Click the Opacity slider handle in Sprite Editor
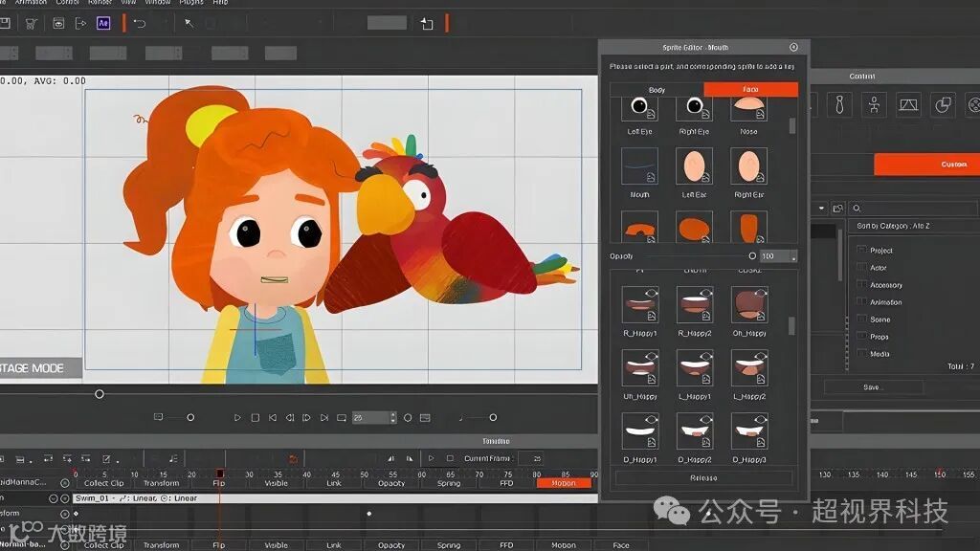 (752, 256)
